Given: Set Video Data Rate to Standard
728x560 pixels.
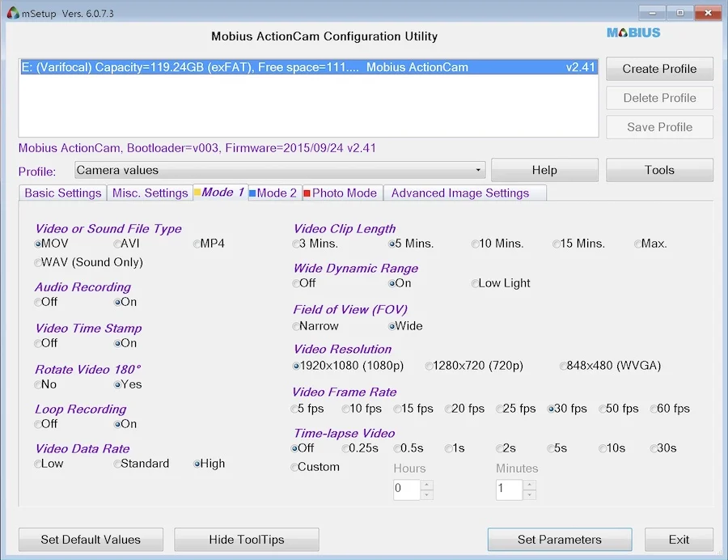Looking at the screenshot, I should [x=141, y=464].
